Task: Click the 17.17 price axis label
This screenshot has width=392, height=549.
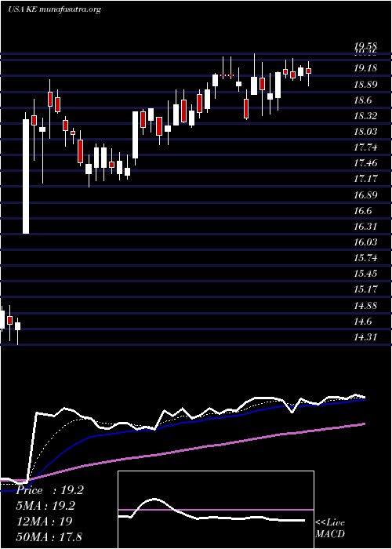Action: [x=365, y=179]
